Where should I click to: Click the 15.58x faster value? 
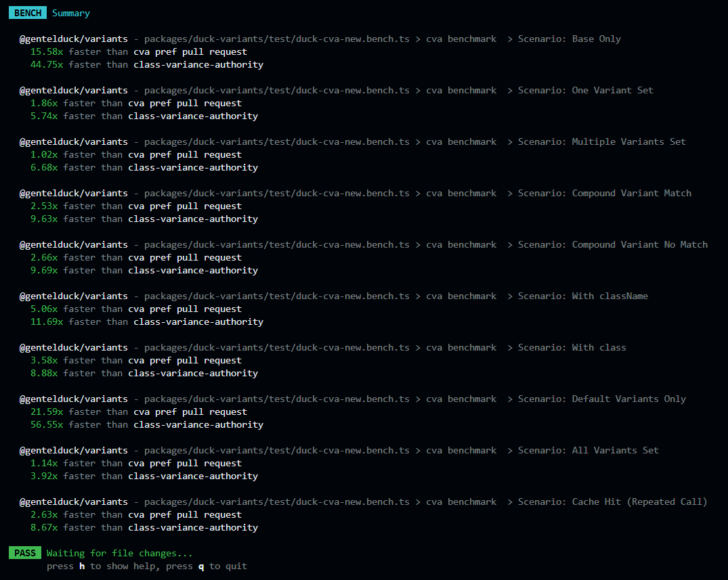click(x=47, y=52)
